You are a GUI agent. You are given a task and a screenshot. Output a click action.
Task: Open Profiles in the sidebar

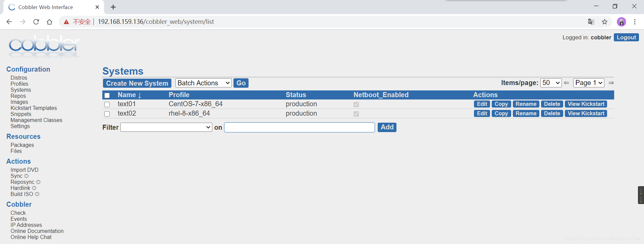[x=19, y=84]
